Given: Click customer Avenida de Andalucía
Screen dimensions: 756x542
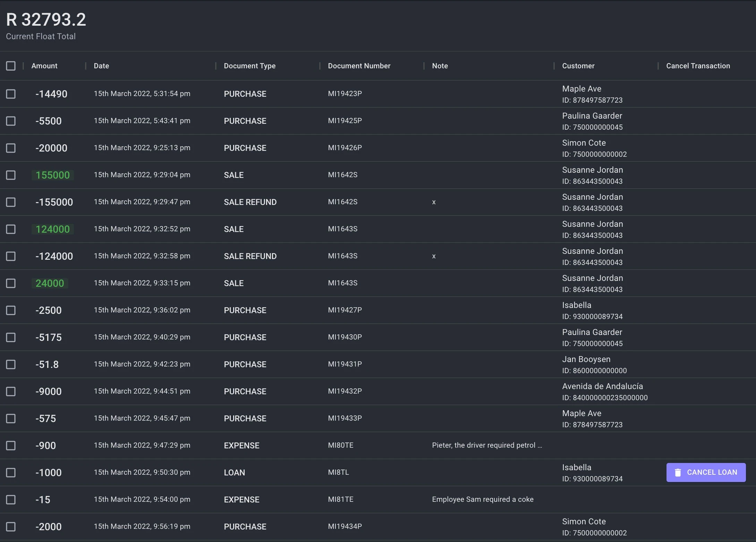Looking at the screenshot, I should (602, 386).
